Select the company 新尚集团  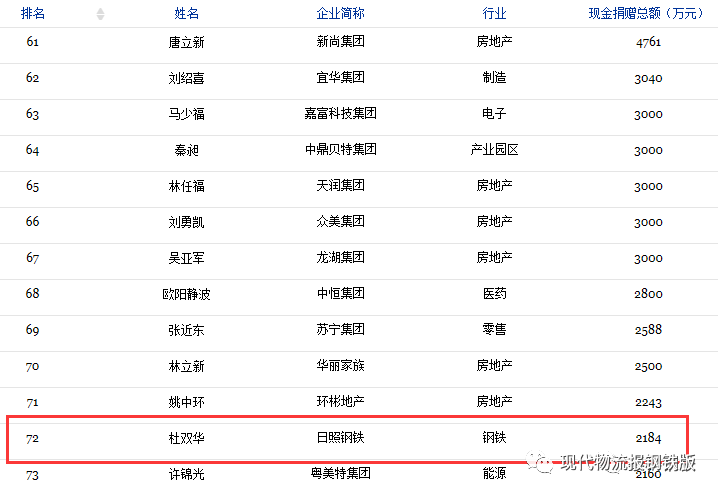340,42
